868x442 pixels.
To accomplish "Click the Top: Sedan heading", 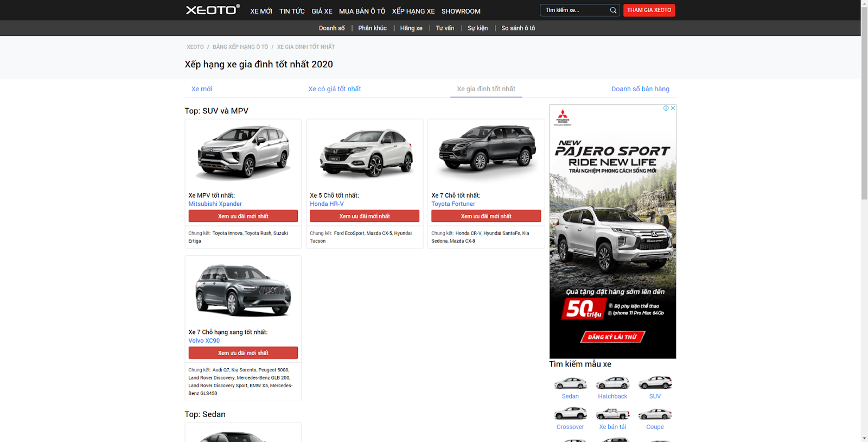I will click(x=205, y=414).
